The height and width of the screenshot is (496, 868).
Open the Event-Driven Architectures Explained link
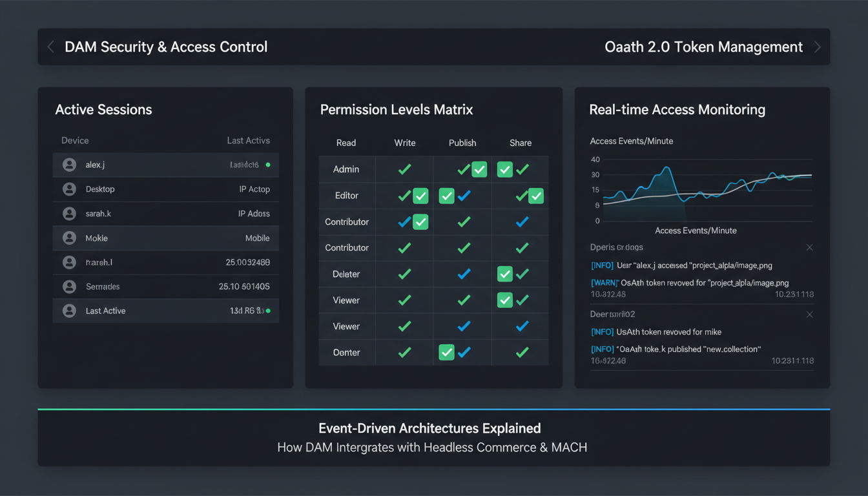[x=429, y=428]
